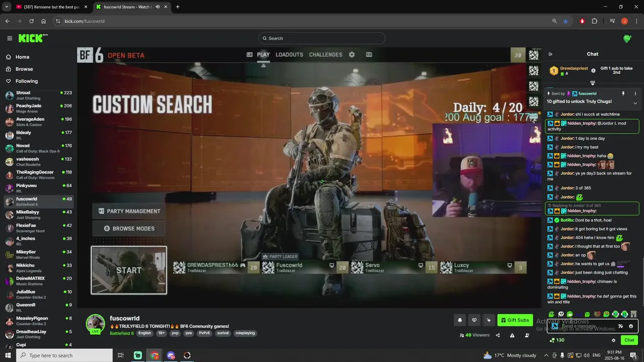Click the PvPvE tag
This screenshot has height=362, width=644.
coord(205,333)
